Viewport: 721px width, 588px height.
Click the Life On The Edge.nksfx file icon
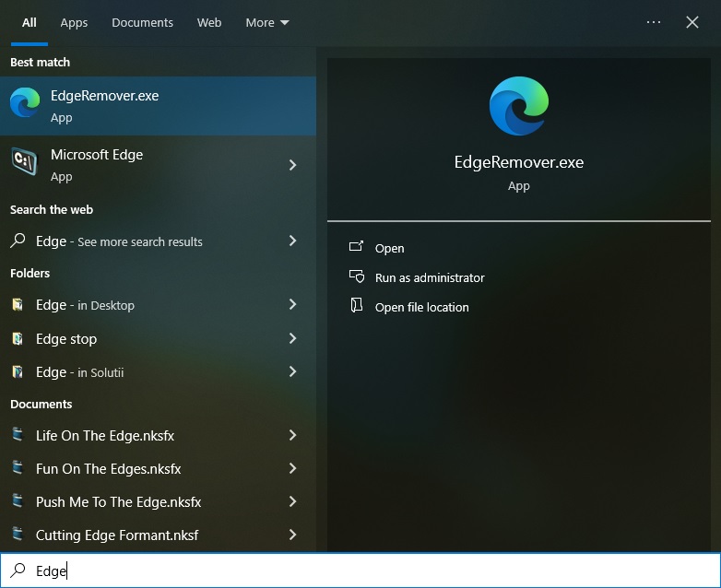pyautogui.click(x=18, y=435)
